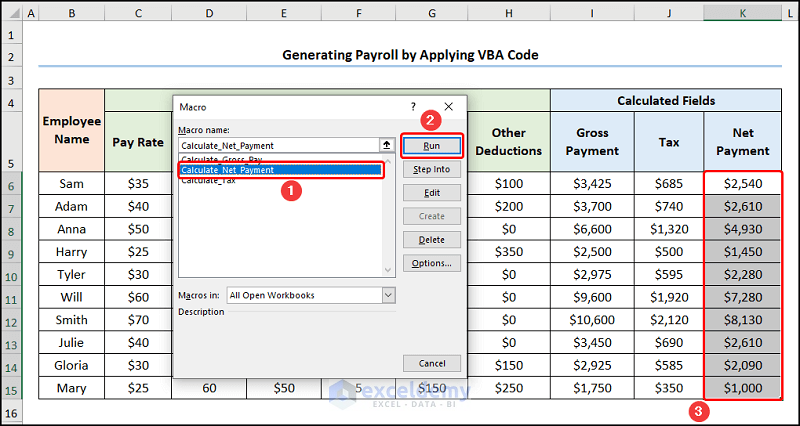
Task: Click the Step Into button
Action: click(x=432, y=169)
